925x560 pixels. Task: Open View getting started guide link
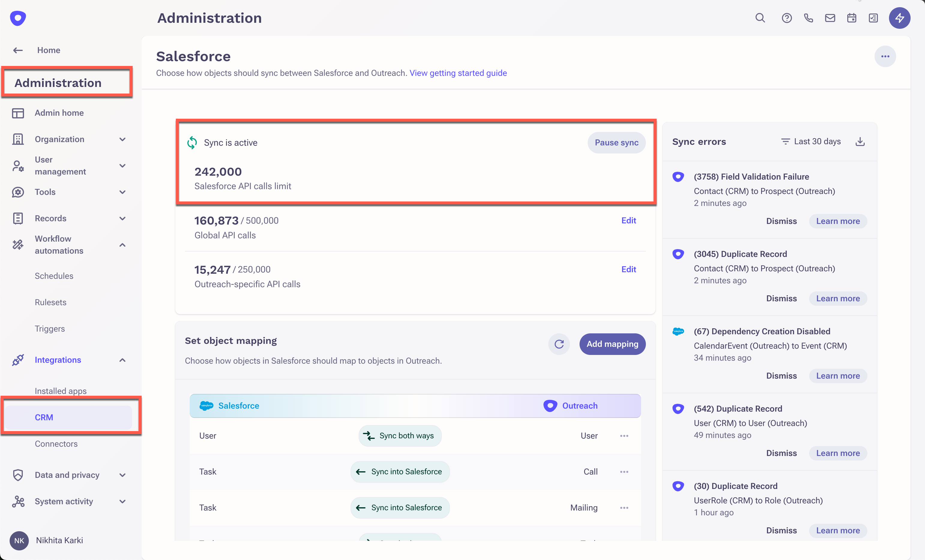coord(458,73)
